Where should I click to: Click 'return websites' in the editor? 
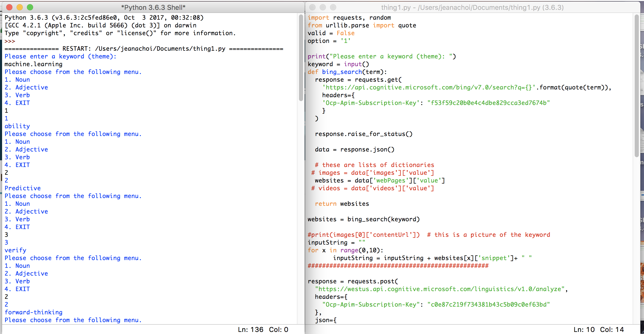pyautogui.click(x=342, y=204)
